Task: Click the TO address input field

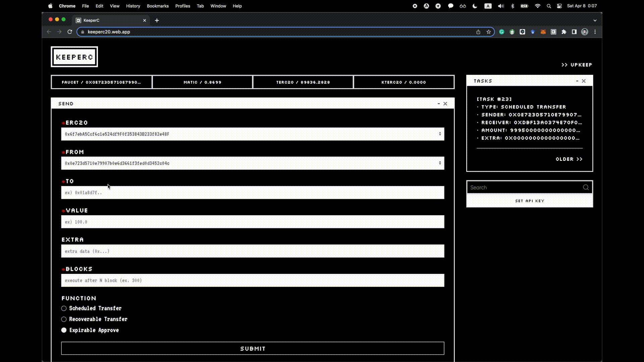Action: click(252, 192)
